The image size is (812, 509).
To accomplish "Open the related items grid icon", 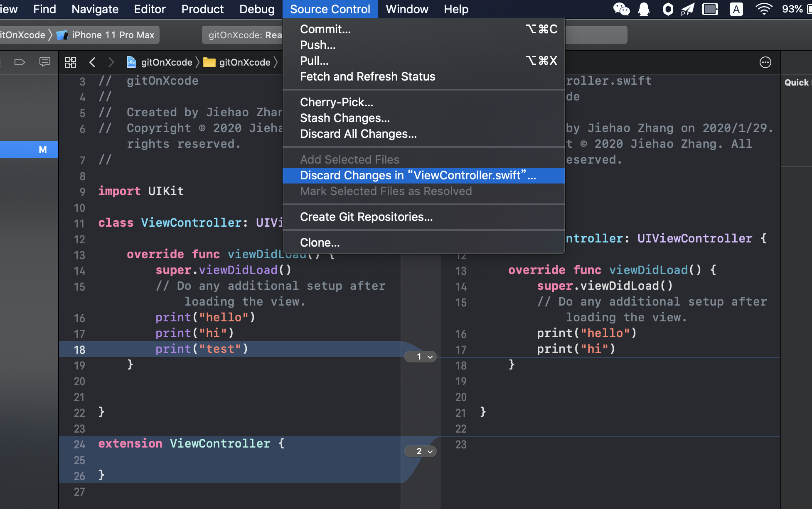I will (x=71, y=62).
